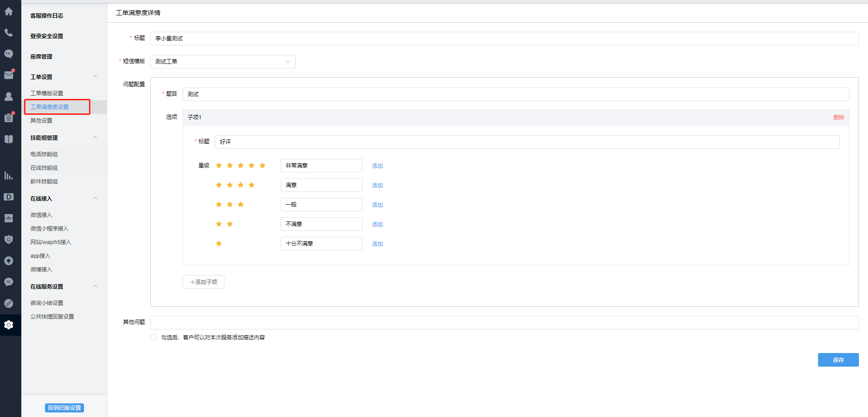868x417 pixels.
Task: Click the +添加子项 button
Action: pos(203,282)
